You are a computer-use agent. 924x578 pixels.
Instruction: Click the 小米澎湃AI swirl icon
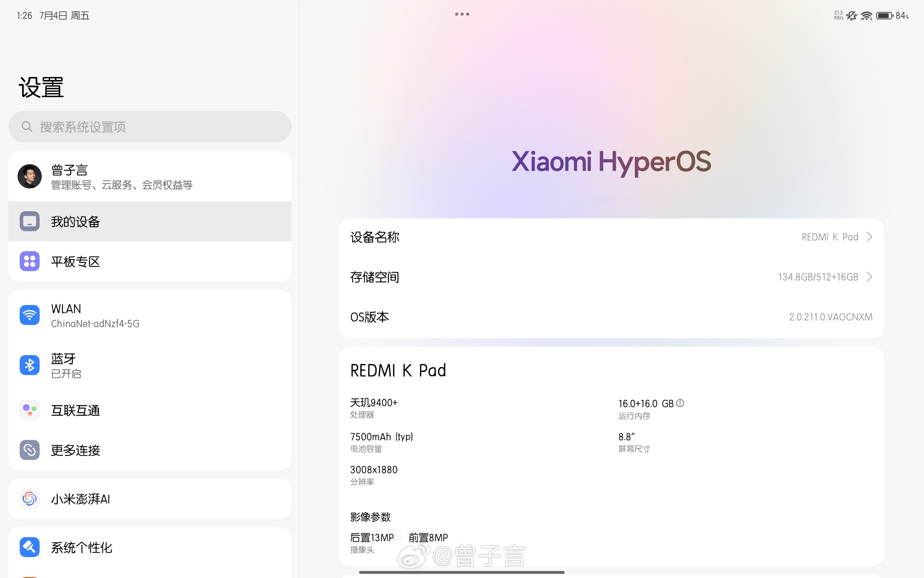(x=29, y=498)
